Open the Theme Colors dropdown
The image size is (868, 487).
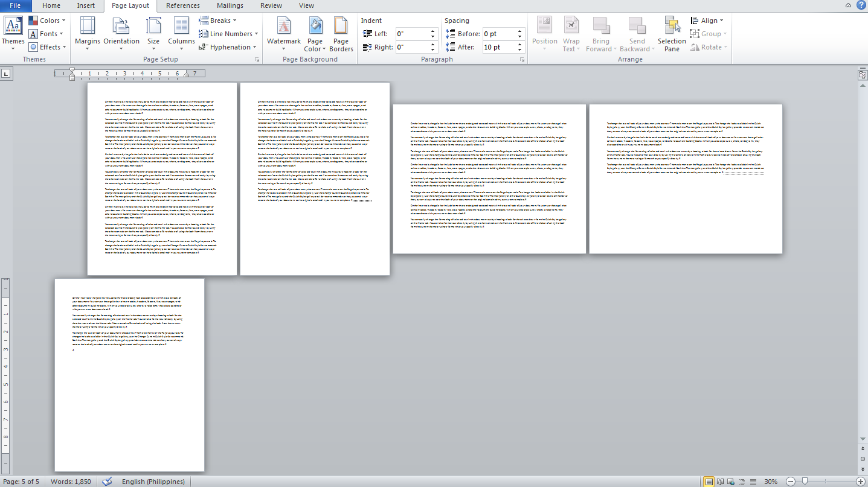47,21
